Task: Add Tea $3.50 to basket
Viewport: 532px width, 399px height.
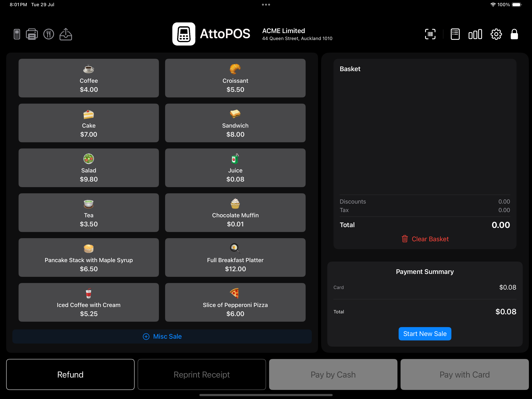Action: point(89,213)
